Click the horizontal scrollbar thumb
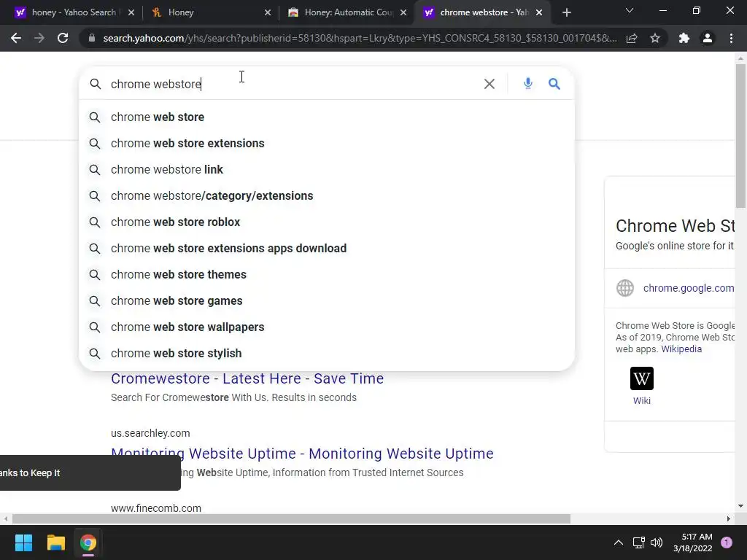The width and height of the screenshot is (747, 560). (291, 518)
